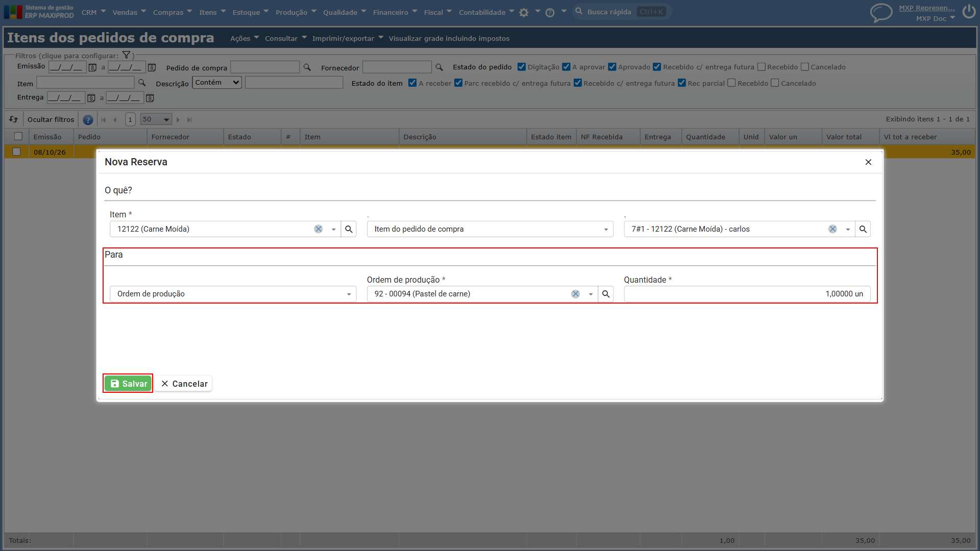Expand the 92 - 00094 (Pastel de carne) combo arrow
The height and width of the screenshot is (551, 980).
pyautogui.click(x=591, y=294)
